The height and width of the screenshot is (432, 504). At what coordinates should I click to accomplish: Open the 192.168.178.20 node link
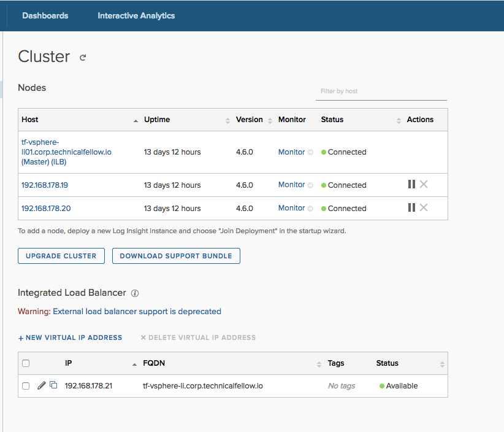click(46, 209)
